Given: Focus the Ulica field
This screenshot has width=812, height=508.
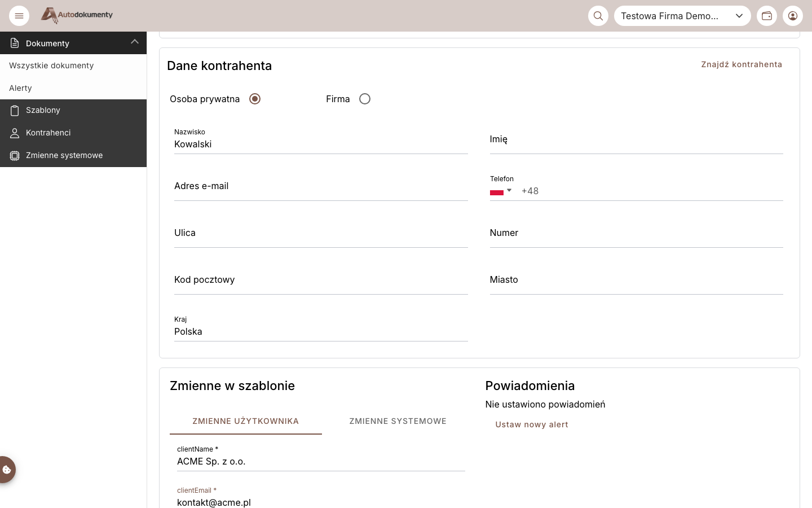Looking at the screenshot, I should [x=321, y=233].
